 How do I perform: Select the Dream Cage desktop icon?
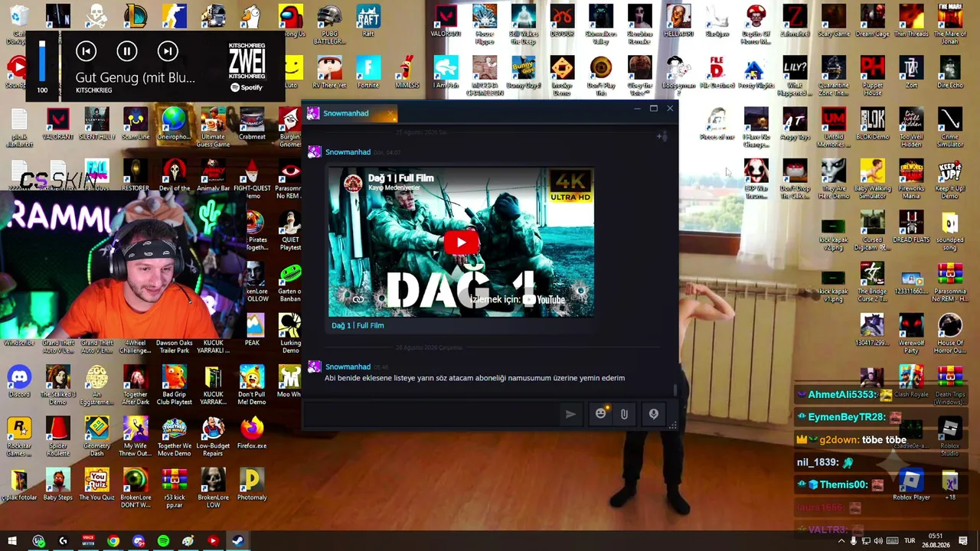(872, 21)
